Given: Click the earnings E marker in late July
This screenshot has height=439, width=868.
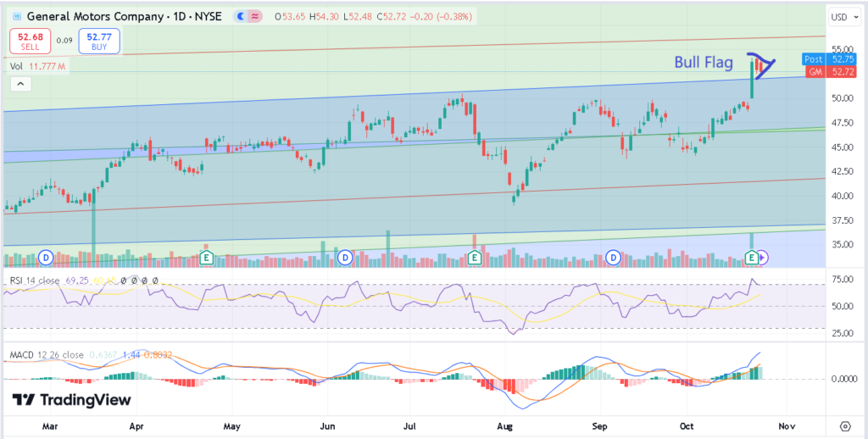Looking at the screenshot, I should 474,258.
